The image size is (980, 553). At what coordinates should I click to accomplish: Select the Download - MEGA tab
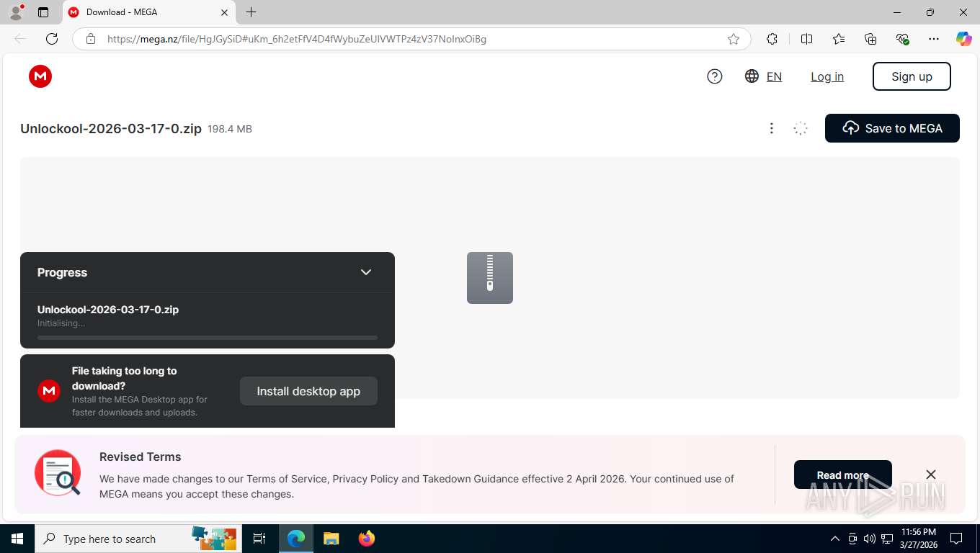point(148,12)
